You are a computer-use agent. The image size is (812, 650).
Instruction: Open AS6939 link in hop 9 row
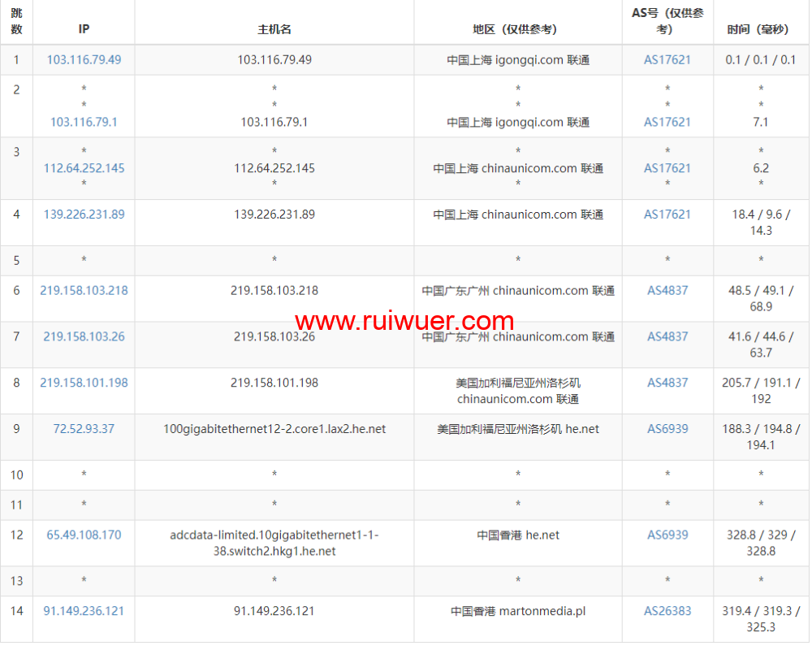(667, 429)
